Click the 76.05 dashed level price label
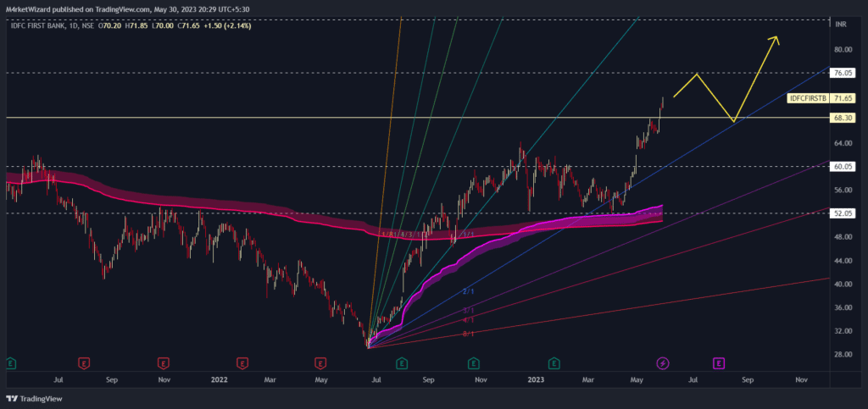868x409 pixels. tap(843, 73)
